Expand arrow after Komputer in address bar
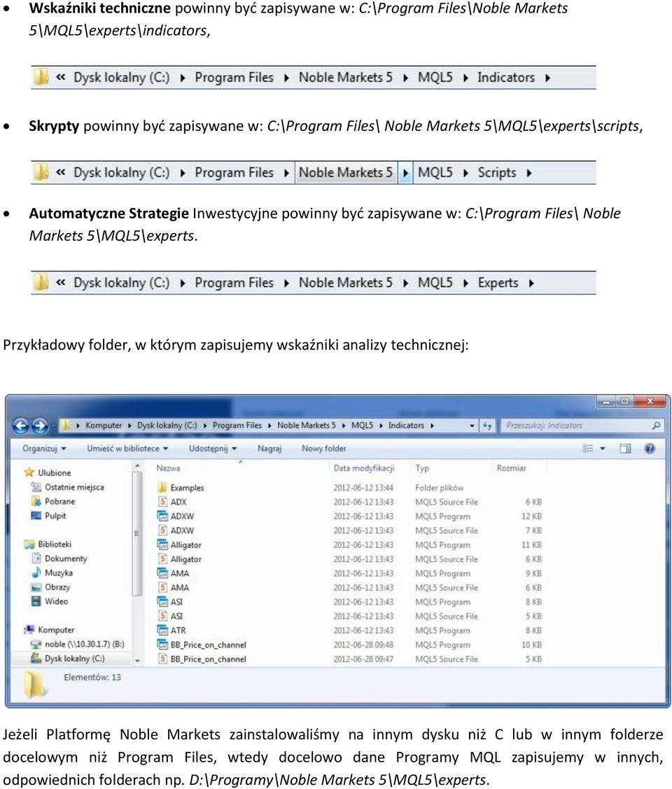672x789 pixels. pyautogui.click(x=129, y=426)
